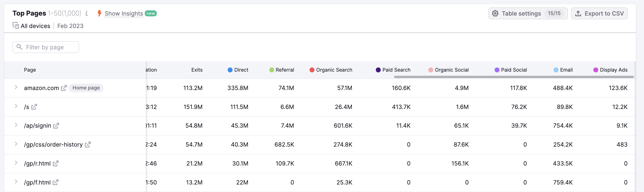This screenshot has width=644, height=192.
Task: Click the dark purple Paid Search dot
Action: 378,70
